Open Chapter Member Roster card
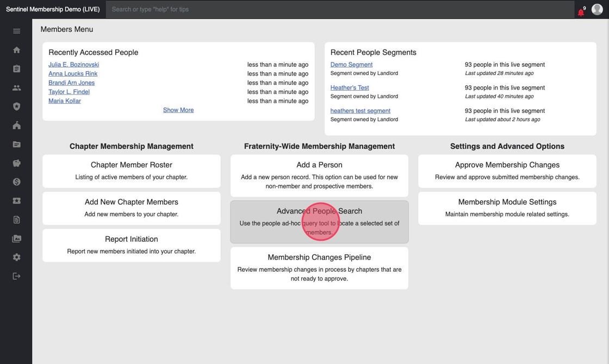 [x=132, y=171]
